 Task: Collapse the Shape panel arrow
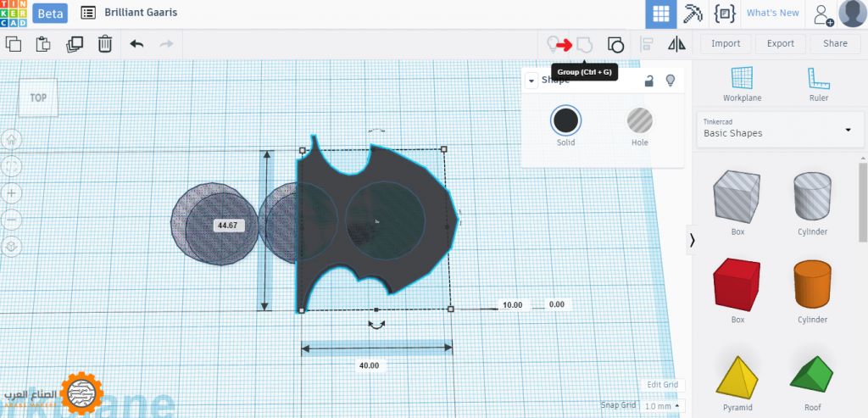click(531, 81)
